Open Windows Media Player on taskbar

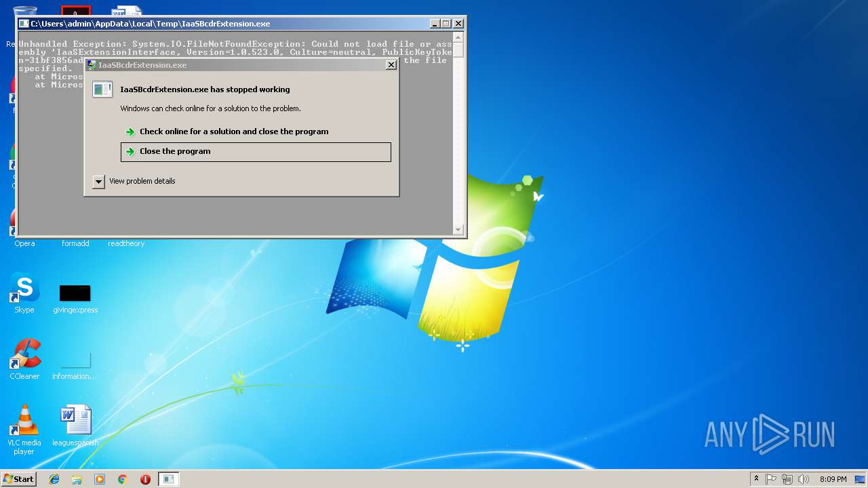point(100,479)
